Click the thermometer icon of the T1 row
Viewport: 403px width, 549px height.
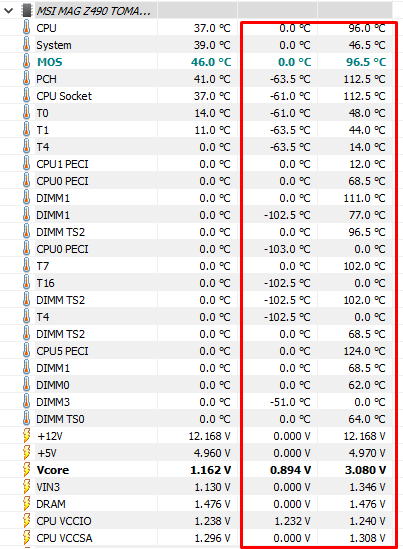coord(27,130)
